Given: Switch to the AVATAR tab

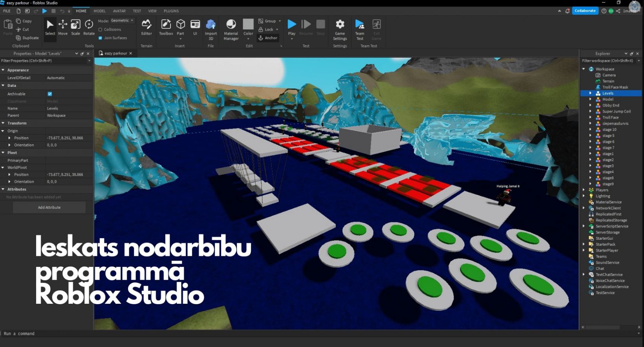Looking at the screenshot, I should pyautogui.click(x=119, y=11).
